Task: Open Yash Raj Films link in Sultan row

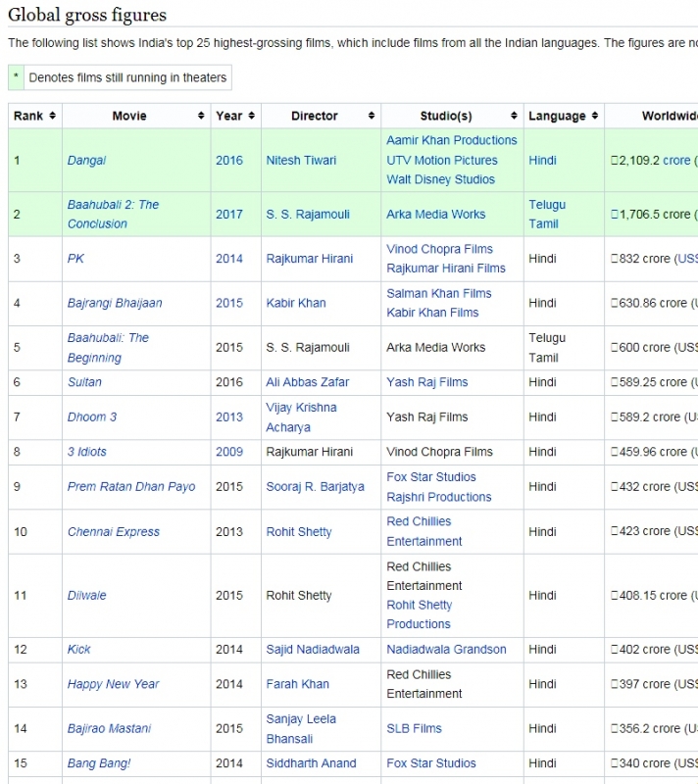Action: coord(427,382)
